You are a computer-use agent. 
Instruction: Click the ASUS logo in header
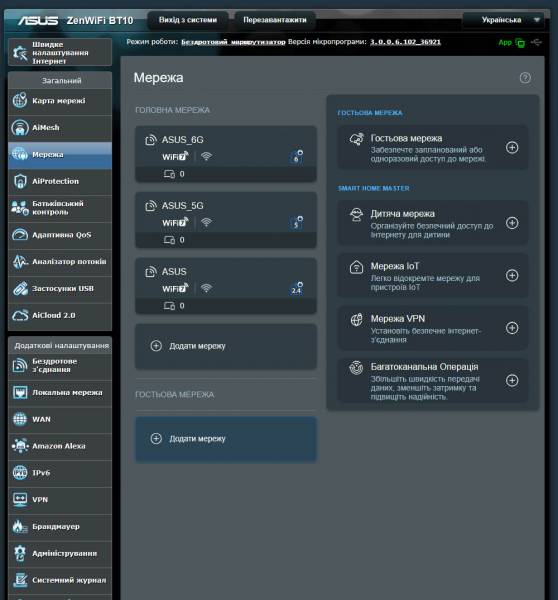pyautogui.click(x=38, y=20)
